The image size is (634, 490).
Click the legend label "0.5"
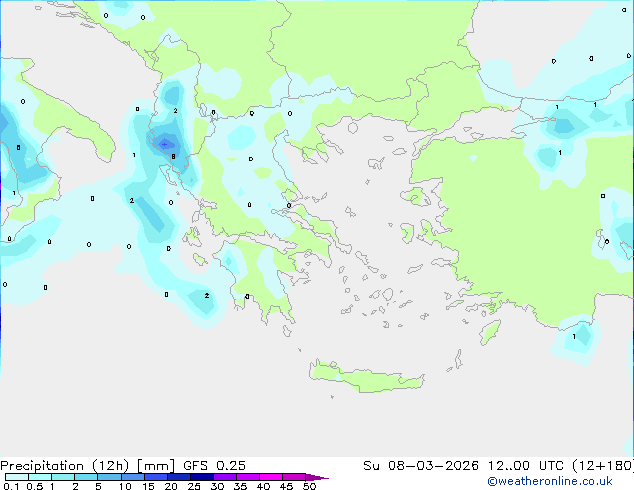[x=35, y=486]
